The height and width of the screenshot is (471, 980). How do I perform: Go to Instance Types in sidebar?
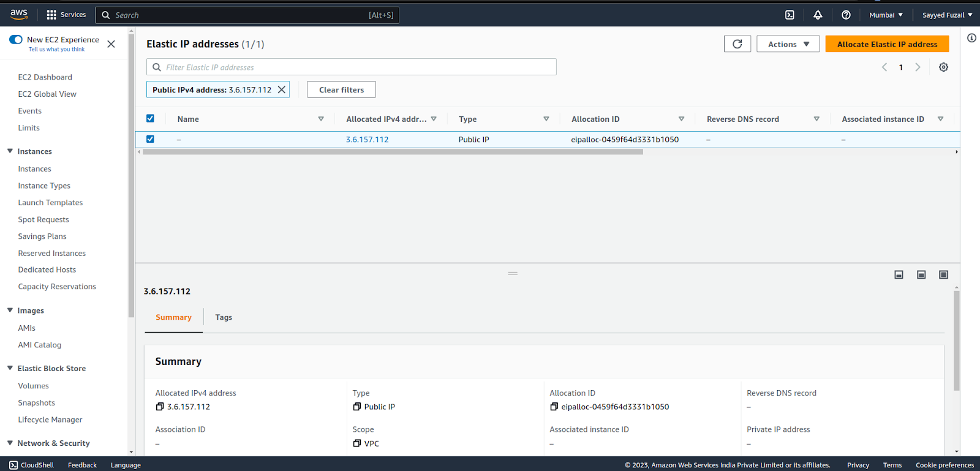click(x=44, y=186)
